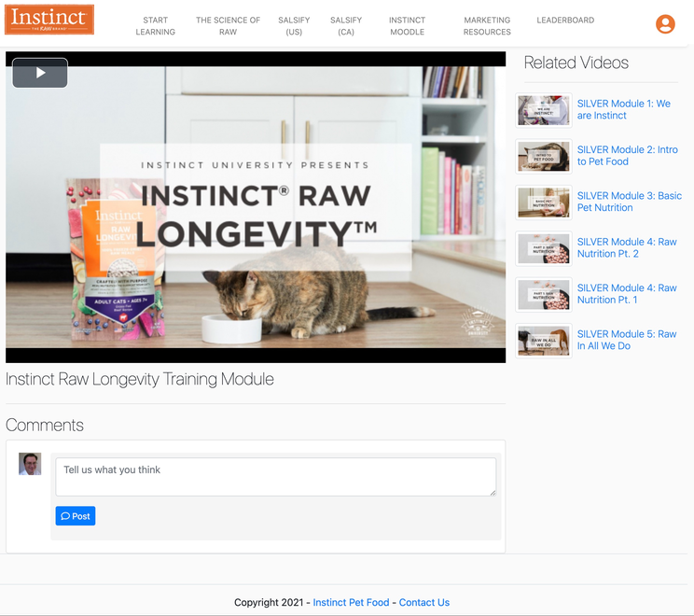The height and width of the screenshot is (616, 694).
Task: Open SILVER Module 4 Raw Nutrition Pt. 2
Action: [x=627, y=247]
